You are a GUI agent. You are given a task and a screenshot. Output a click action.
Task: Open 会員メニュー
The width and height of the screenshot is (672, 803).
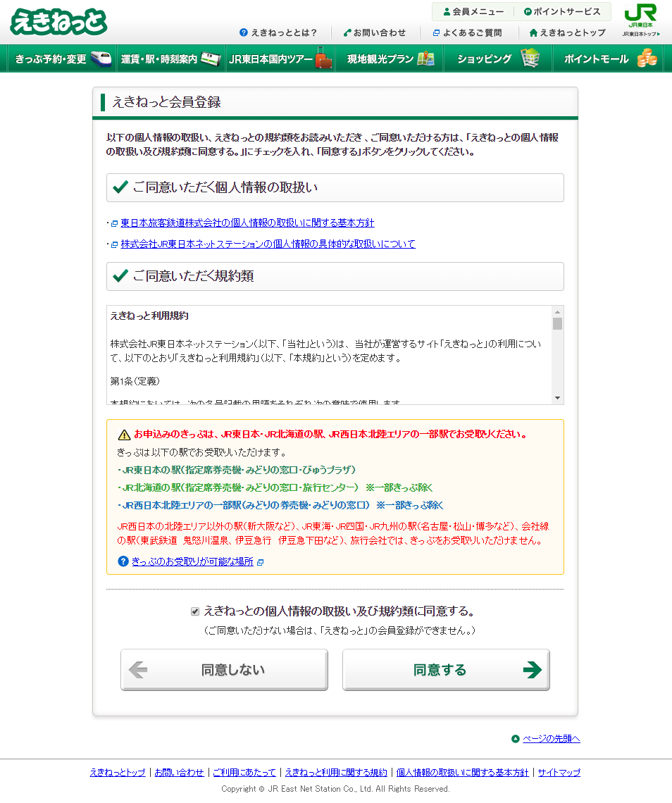[473, 11]
